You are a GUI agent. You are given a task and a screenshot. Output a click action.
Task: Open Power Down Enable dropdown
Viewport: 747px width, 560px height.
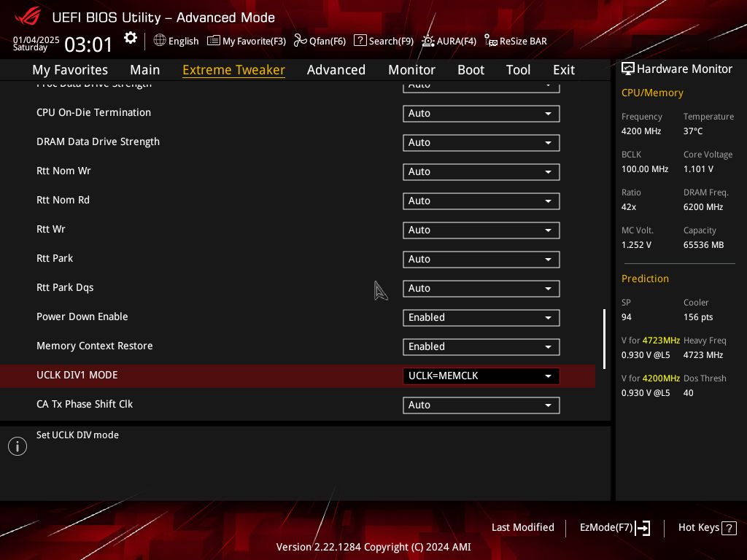481,318
